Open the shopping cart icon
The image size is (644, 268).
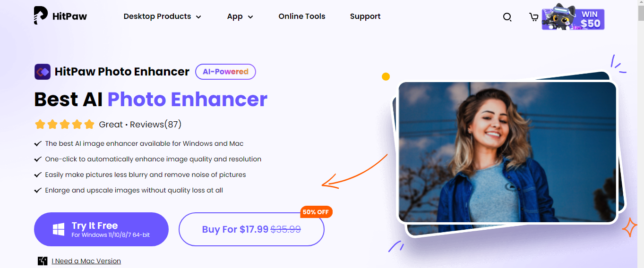coord(533,17)
